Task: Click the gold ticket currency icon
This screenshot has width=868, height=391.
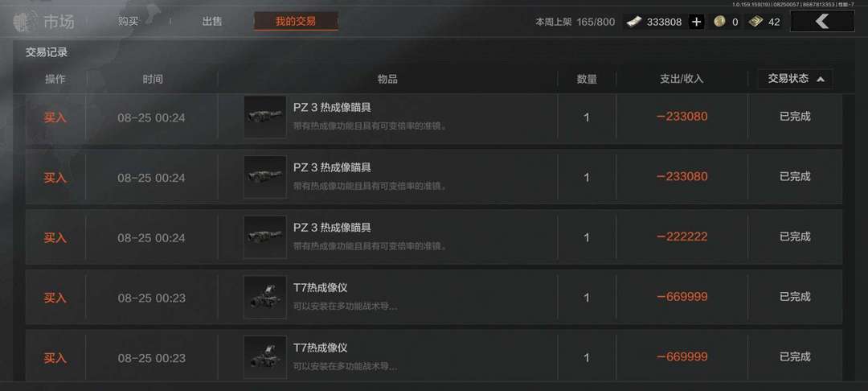Action: click(755, 22)
